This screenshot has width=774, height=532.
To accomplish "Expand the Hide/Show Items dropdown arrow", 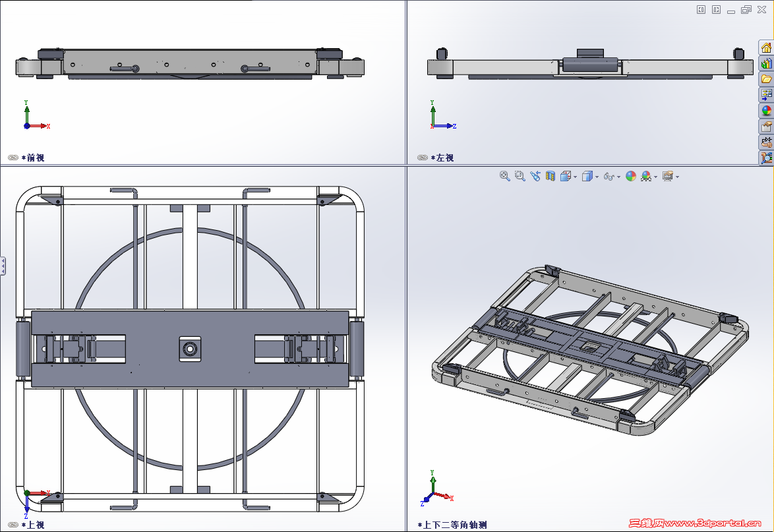I will click(x=618, y=177).
